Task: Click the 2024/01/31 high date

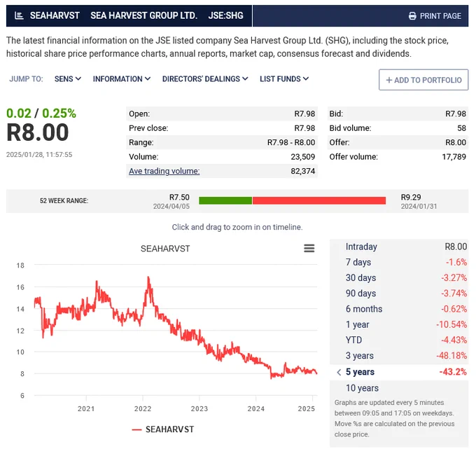Action: click(419, 207)
